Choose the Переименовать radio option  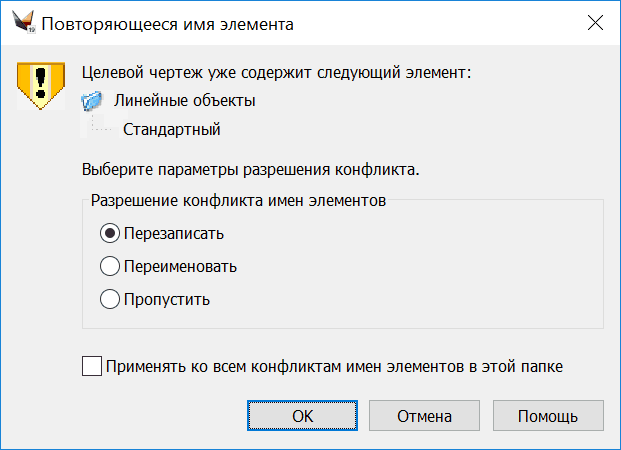(110, 266)
